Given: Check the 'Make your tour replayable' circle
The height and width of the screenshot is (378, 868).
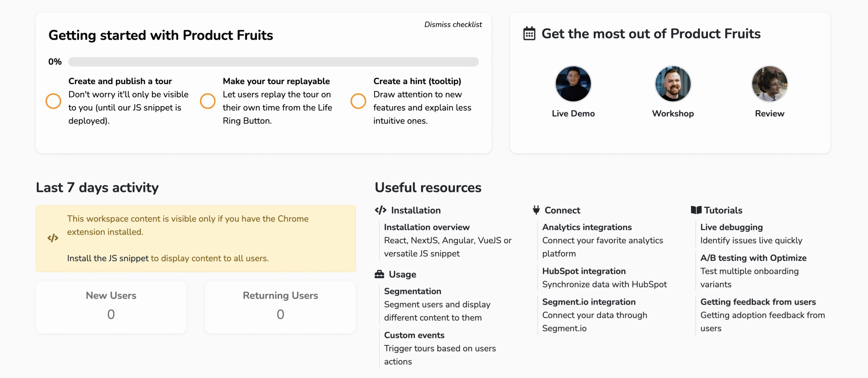Looking at the screenshot, I should (208, 101).
